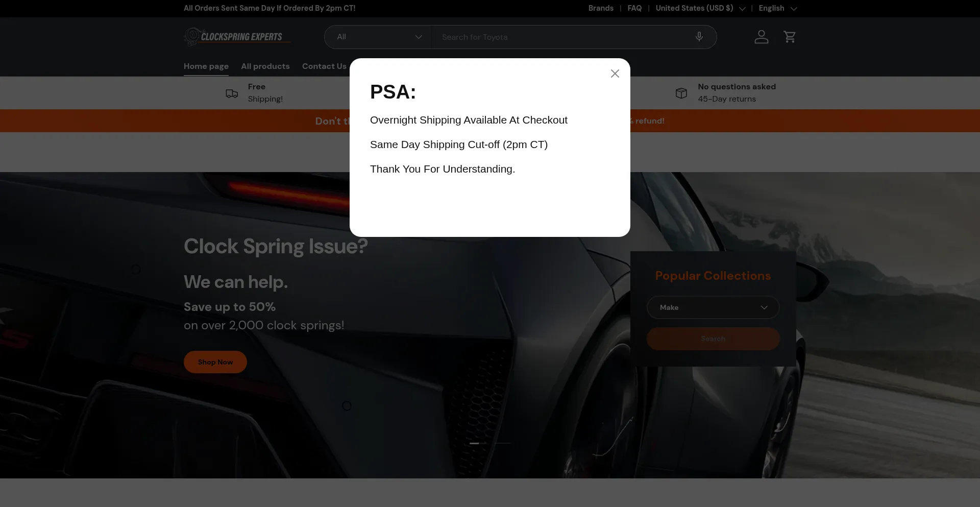Go to the Home page tab

tap(206, 66)
